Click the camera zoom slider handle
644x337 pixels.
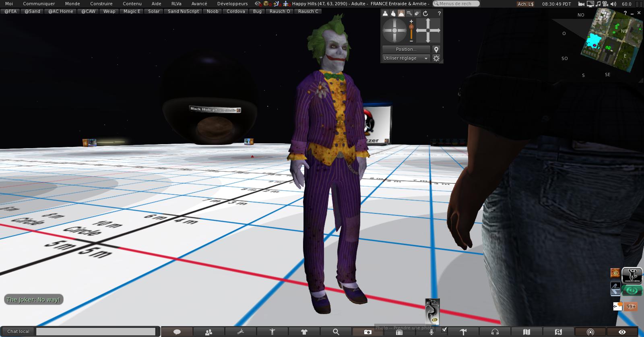click(411, 28)
